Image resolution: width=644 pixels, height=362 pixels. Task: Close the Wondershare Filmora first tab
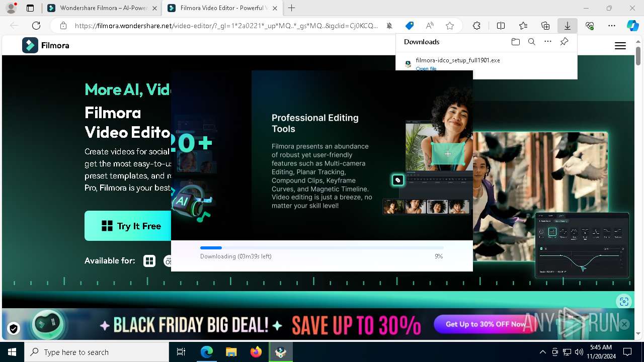point(154,8)
